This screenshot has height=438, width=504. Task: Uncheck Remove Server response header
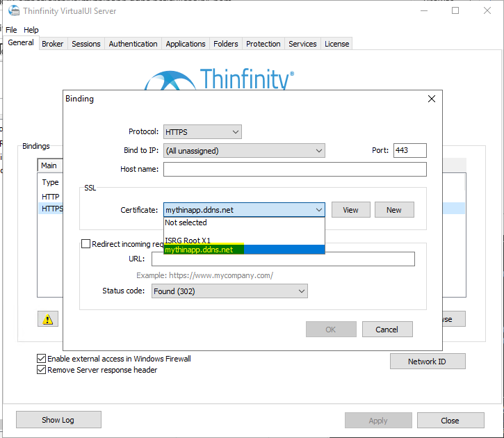[x=41, y=370]
